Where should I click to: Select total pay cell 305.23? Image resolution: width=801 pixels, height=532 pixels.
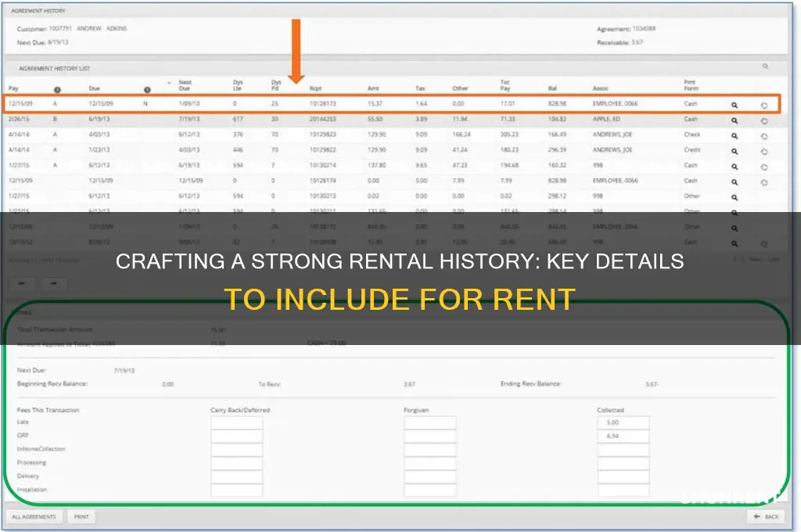[508, 135]
